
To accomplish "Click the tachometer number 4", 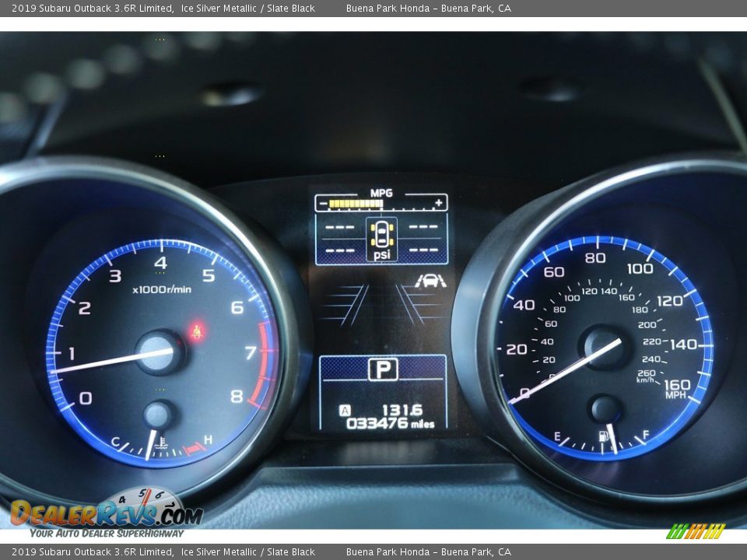I will (x=161, y=262).
